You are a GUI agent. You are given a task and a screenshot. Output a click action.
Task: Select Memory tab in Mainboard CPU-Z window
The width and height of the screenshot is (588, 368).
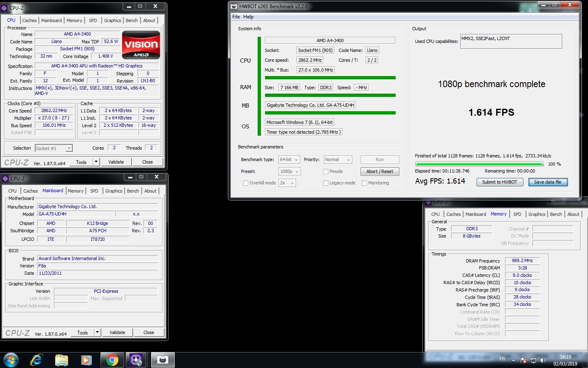76,191
